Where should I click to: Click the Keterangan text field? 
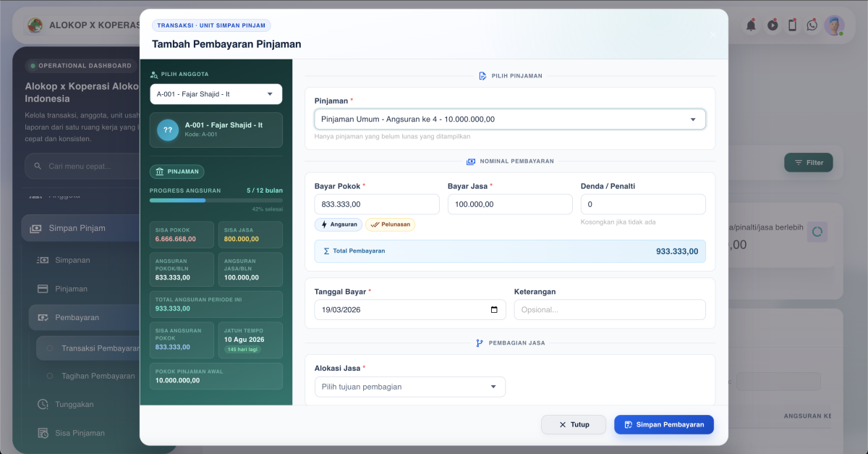pos(609,310)
